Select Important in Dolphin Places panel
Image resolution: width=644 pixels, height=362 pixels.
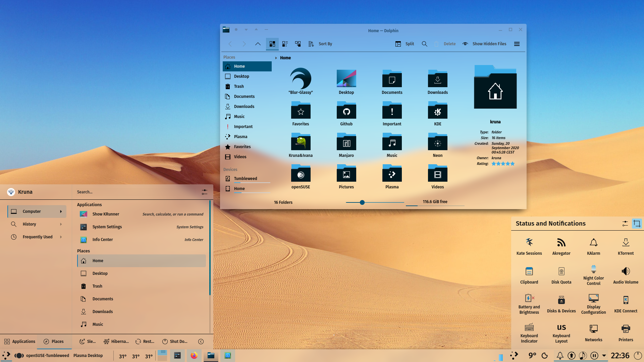(247, 127)
